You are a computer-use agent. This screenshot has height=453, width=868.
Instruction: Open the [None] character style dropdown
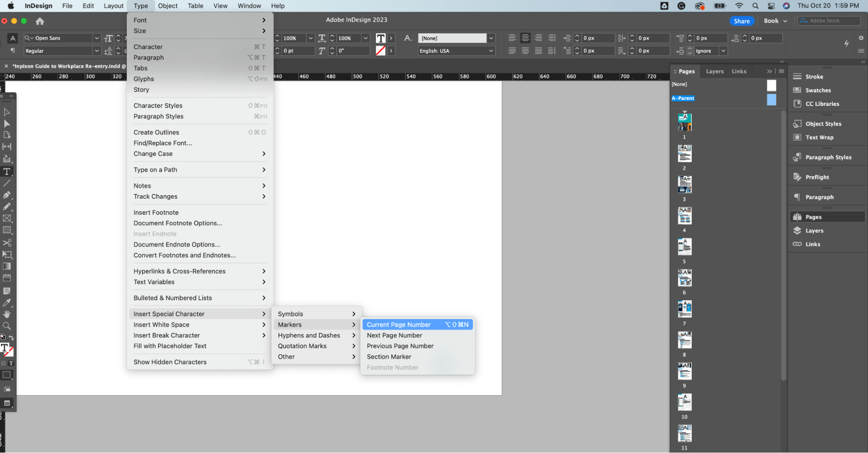click(491, 38)
